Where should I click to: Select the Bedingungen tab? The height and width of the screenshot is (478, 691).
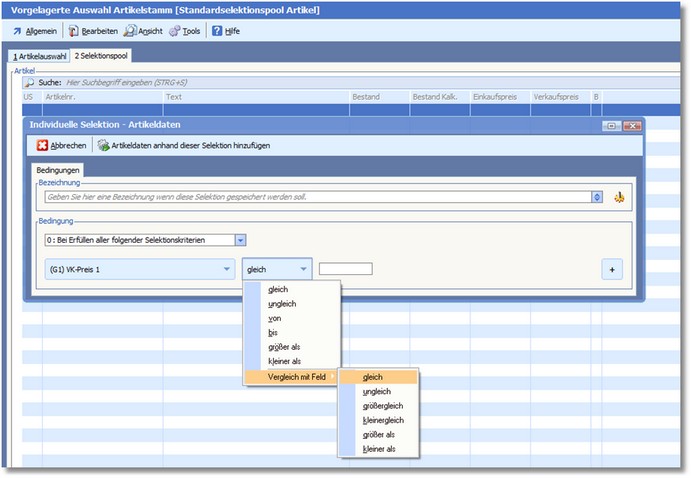(x=58, y=171)
